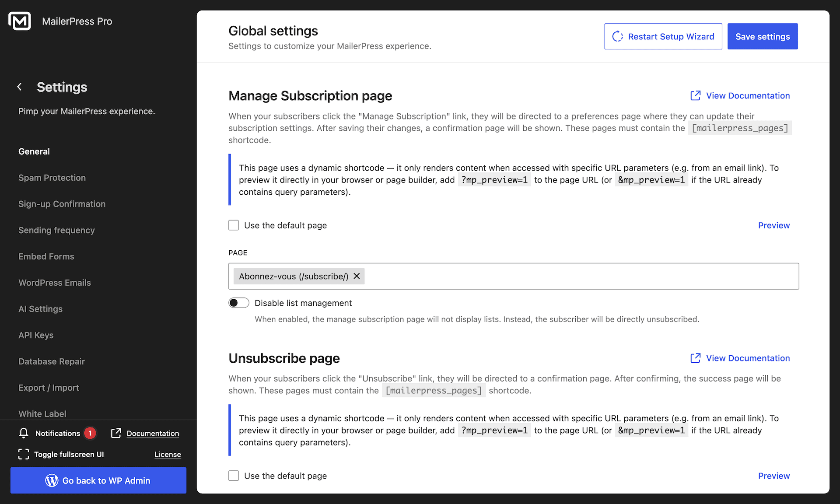Viewport: 840px width, 504px height.
Task: Check 'Use the default page' under Manage Subscription
Action: [234, 225]
